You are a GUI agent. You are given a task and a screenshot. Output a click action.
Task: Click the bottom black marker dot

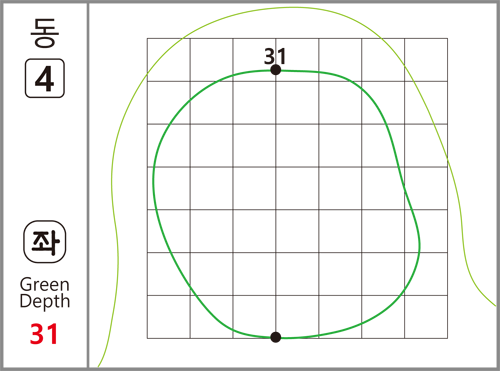(276, 337)
